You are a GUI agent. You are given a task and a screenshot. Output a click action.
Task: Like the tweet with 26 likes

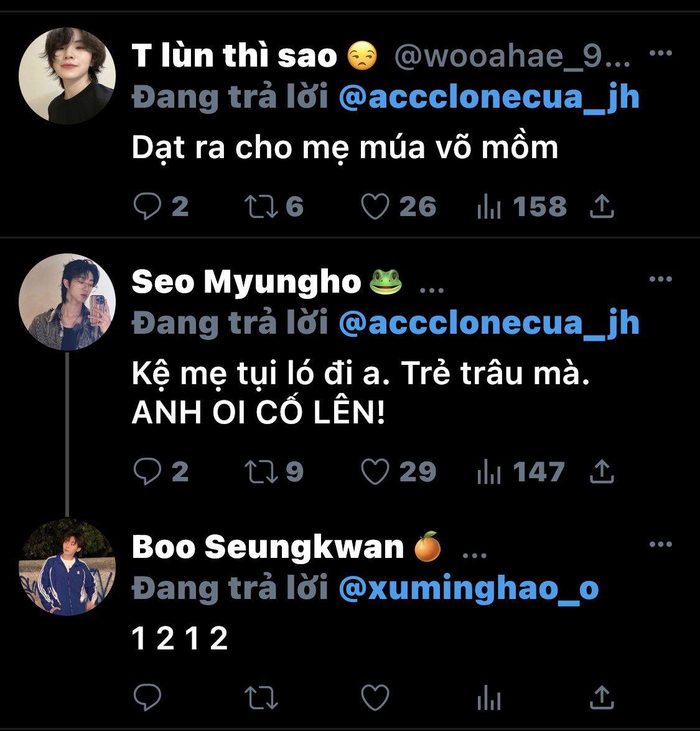pos(376,207)
